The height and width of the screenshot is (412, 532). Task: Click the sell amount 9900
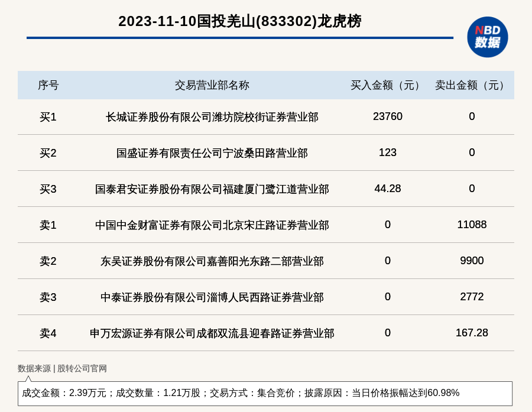(x=472, y=260)
